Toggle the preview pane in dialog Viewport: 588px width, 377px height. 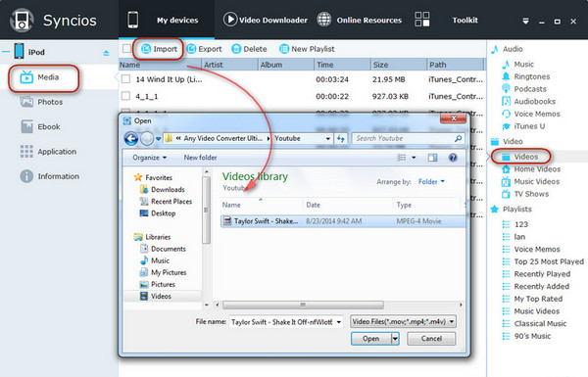click(432, 158)
